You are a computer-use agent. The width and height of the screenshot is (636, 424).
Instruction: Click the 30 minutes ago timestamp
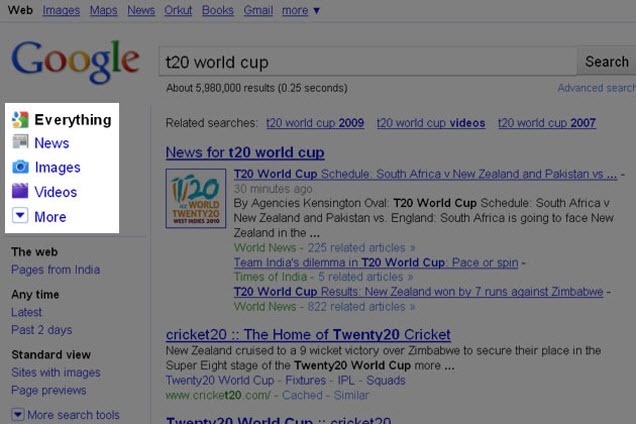click(x=273, y=189)
